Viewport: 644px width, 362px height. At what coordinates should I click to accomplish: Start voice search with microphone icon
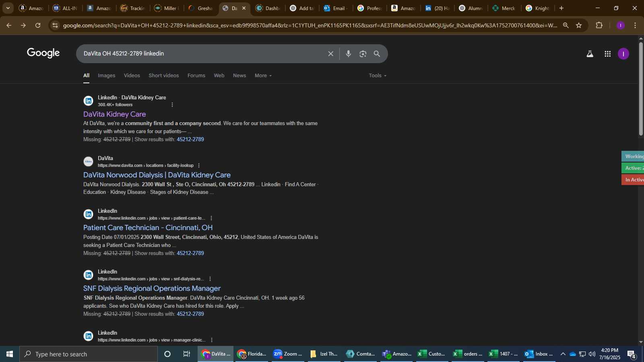point(349,54)
